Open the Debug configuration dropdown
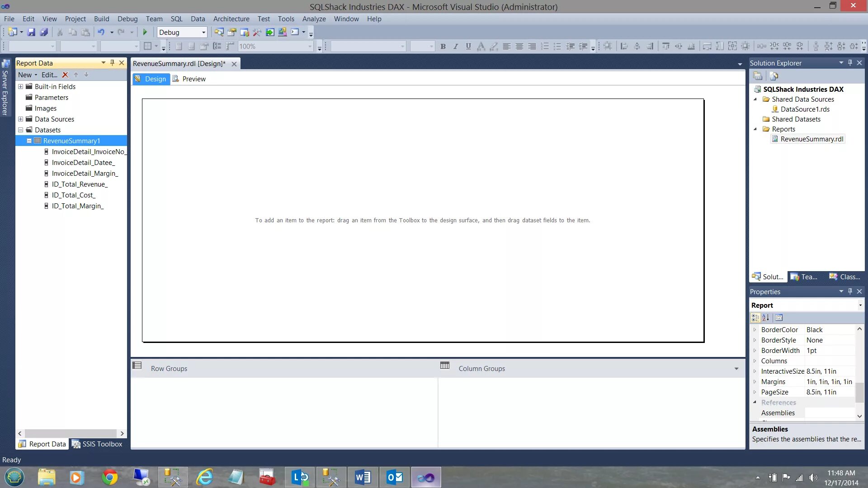The image size is (868, 488). click(203, 33)
